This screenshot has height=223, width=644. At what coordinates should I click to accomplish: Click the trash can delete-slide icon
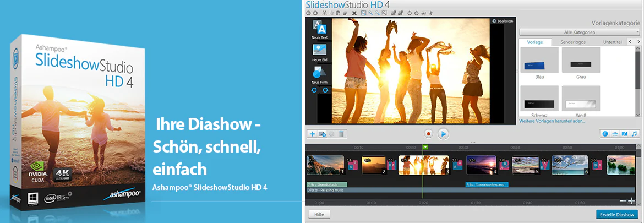(x=341, y=133)
